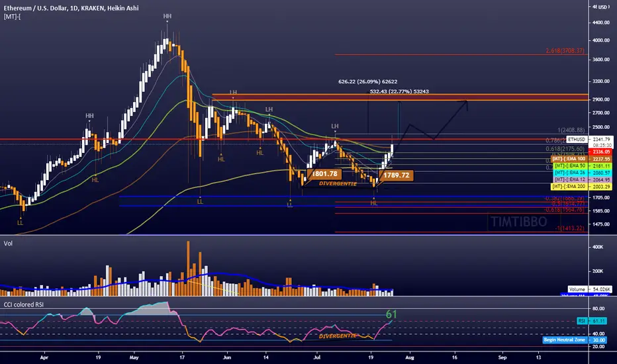Click the USD currency label atop price axis
Viewport: 617px width, 364px height.
coord(602,7)
